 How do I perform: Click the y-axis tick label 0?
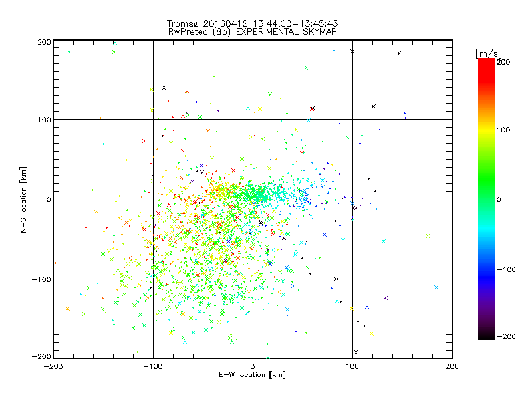[49, 199]
